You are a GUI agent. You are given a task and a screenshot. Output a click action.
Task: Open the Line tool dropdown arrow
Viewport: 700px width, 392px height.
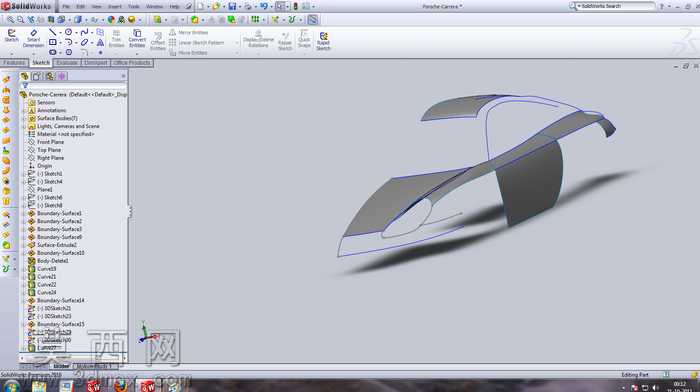pos(60,33)
